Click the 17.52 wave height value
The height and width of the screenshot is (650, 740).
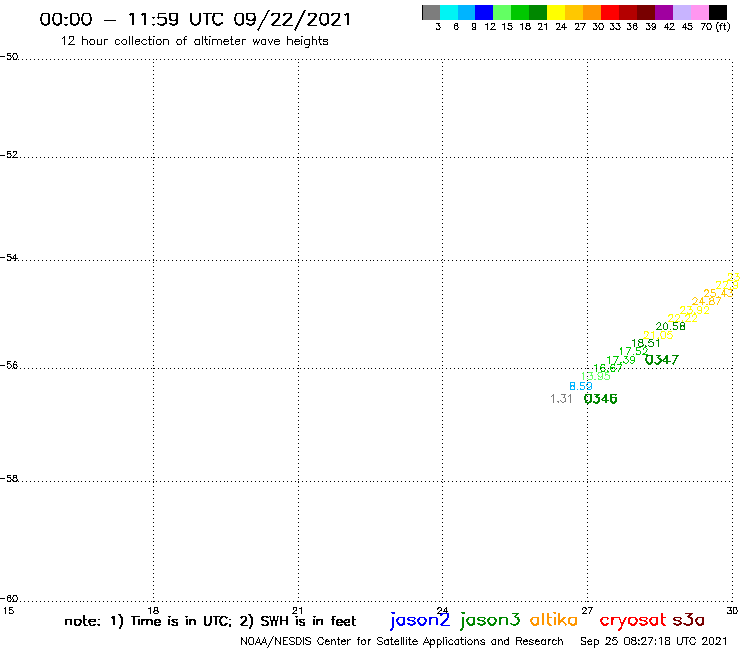[x=633, y=351]
